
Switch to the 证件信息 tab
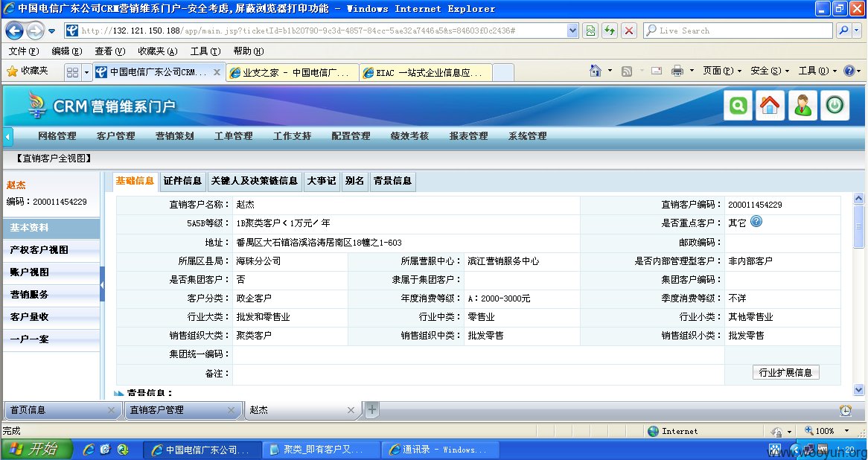(x=182, y=181)
